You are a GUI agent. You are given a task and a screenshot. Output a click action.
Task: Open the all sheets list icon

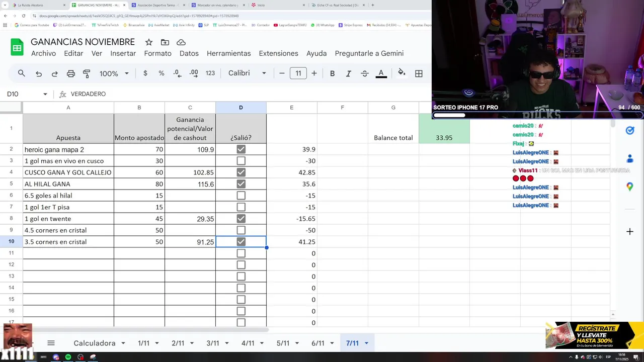pyautogui.click(x=51, y=343)
